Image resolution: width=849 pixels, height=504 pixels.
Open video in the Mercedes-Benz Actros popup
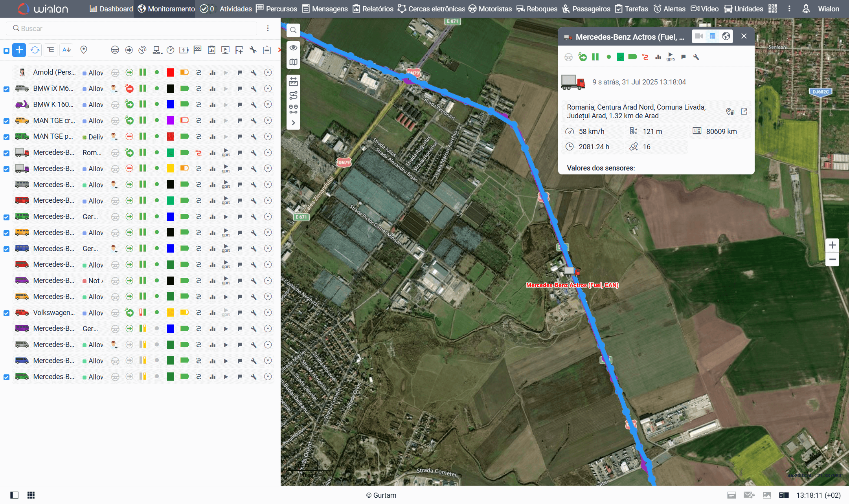[x=699, y=36]
